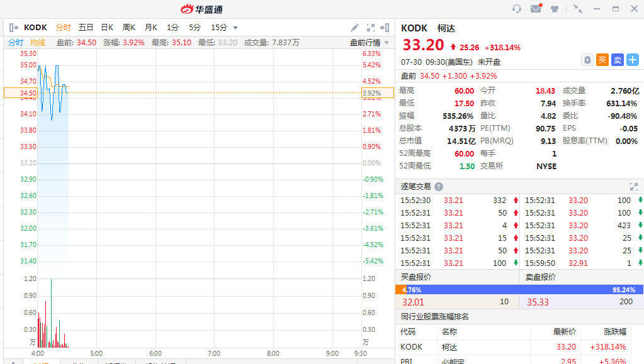The image size is (644, 364).
Task: Open the messages envelope icon
Action: (x=536, y=9)
